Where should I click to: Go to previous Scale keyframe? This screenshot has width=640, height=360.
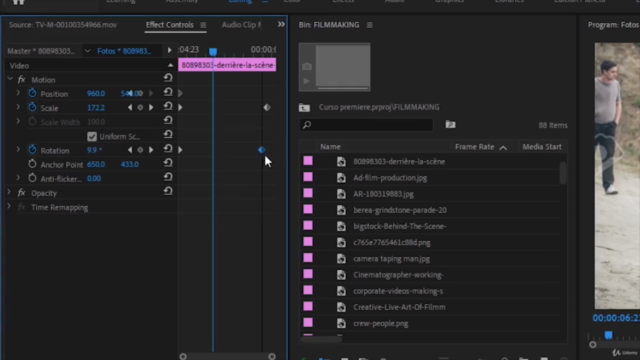click(130, 108)
